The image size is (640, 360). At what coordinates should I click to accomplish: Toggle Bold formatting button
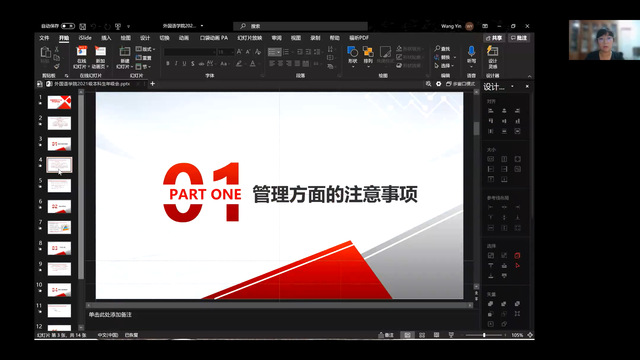[x=168, y=64]
